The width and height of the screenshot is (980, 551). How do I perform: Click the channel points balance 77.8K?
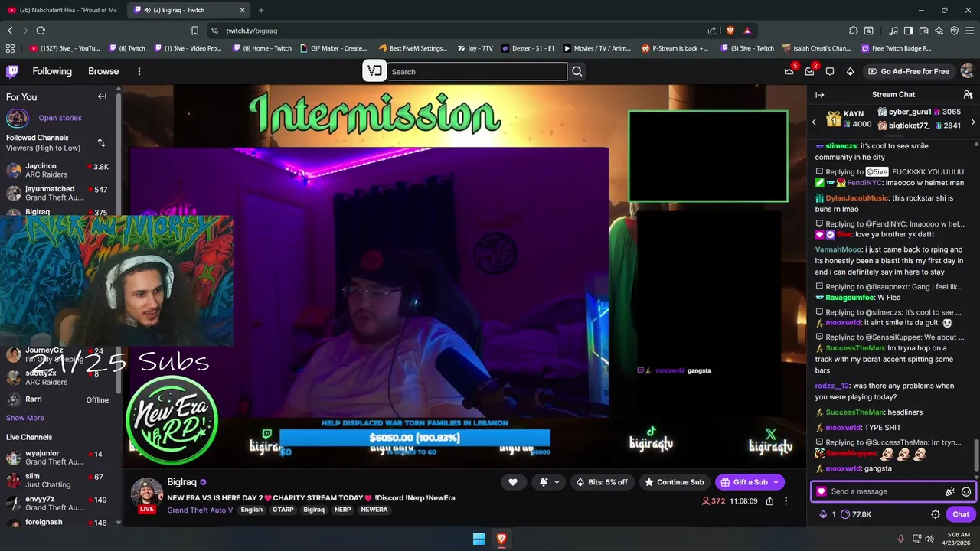856,514
